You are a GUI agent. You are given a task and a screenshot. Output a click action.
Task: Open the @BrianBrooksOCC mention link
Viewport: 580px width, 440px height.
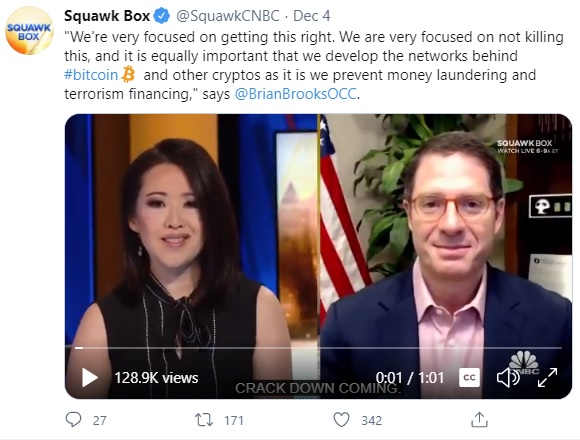click(x=296, y=94)
